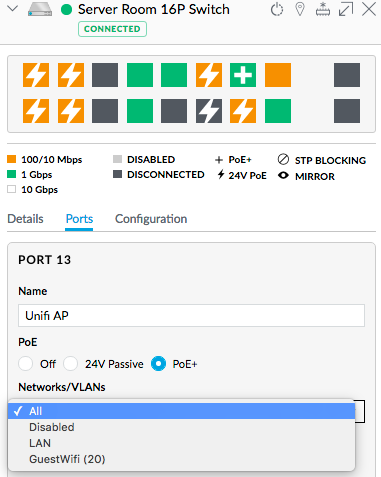The width and height of the screenshot is (381, 477).
Task: Select gray port 12 with bolt icon
Action: pyautogui.click(x=209, y=111)
